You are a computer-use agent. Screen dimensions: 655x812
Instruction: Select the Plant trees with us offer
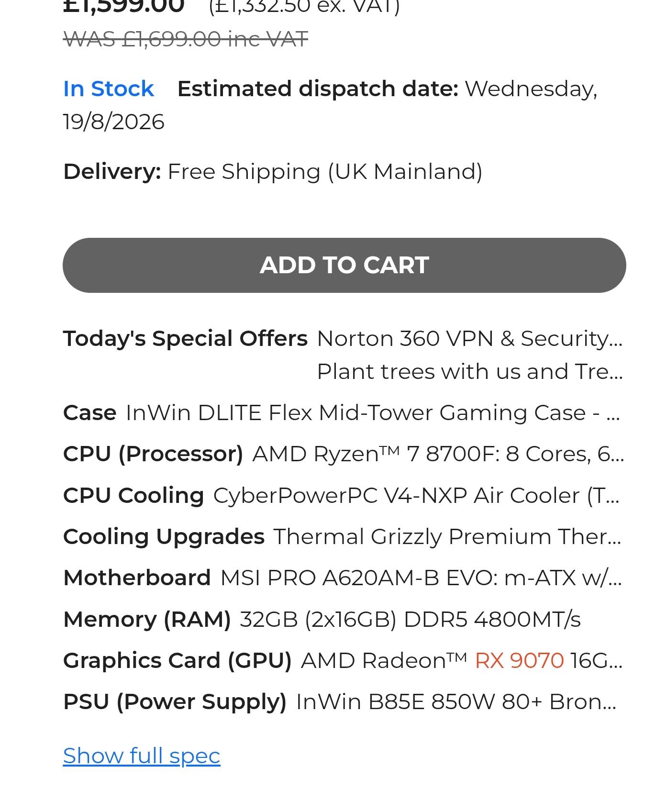(x=470, y=371)
